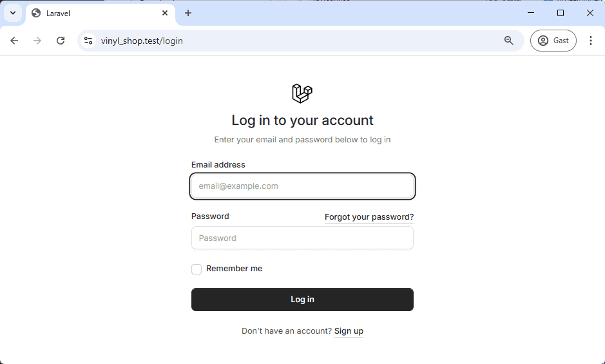Screen dimensions: 605x364
Task: Follow the Sign up link
Action: coord(349,331)
